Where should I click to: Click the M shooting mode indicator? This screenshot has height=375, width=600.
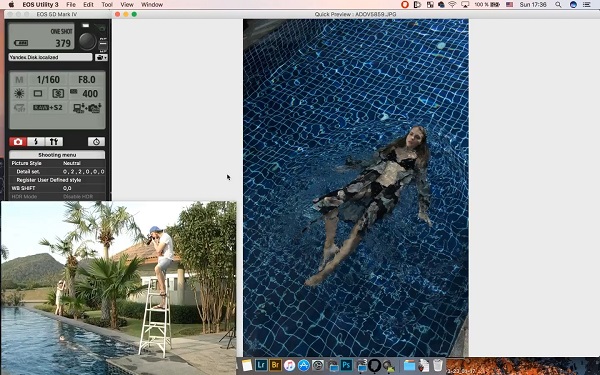(19, 80)
